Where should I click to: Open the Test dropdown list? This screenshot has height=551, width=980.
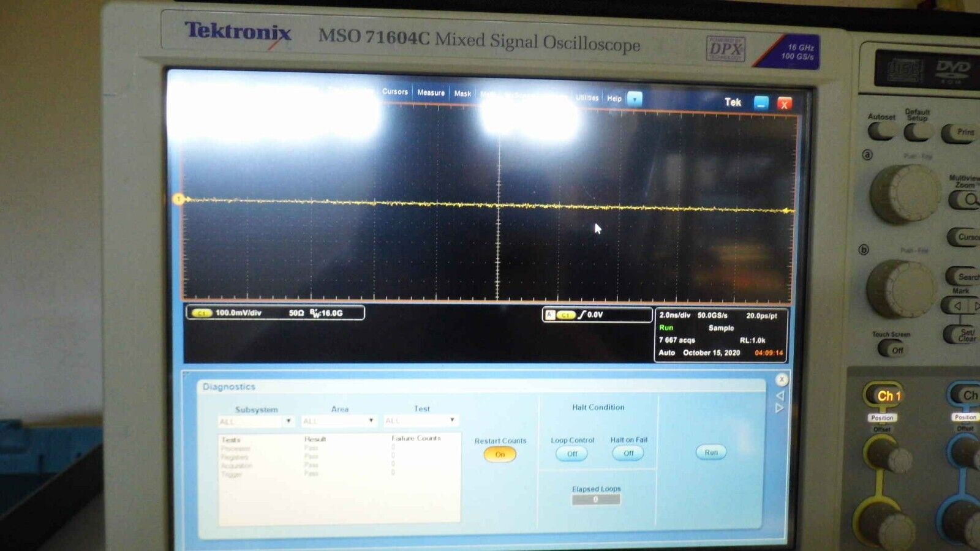click(x=451, y=420)
